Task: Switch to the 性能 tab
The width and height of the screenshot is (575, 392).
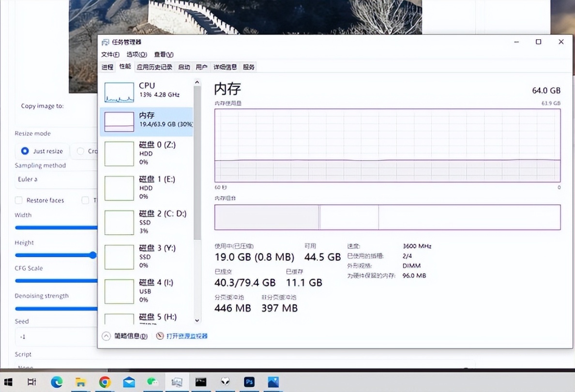Action: (x=125, y=66)
